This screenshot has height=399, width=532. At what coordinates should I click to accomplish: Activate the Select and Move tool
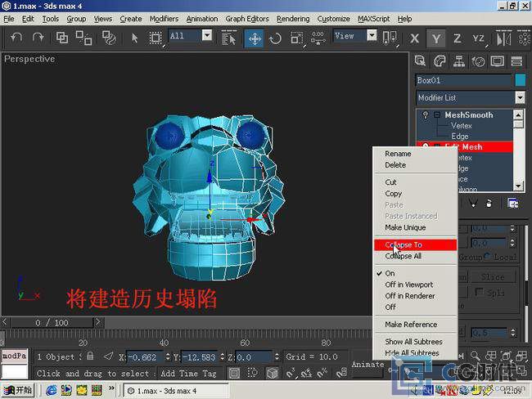(x=255, y=38)
